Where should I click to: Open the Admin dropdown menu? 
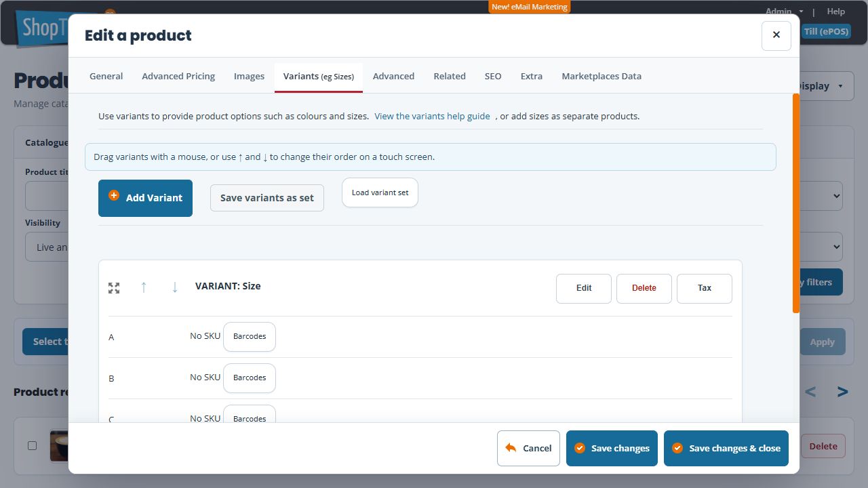784,11
